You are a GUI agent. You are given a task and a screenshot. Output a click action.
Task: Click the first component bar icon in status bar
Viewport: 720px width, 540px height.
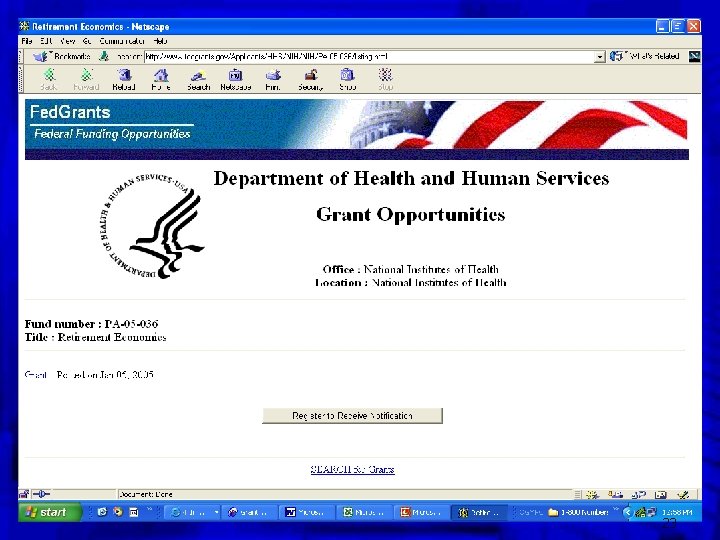(x=592, y=495)
